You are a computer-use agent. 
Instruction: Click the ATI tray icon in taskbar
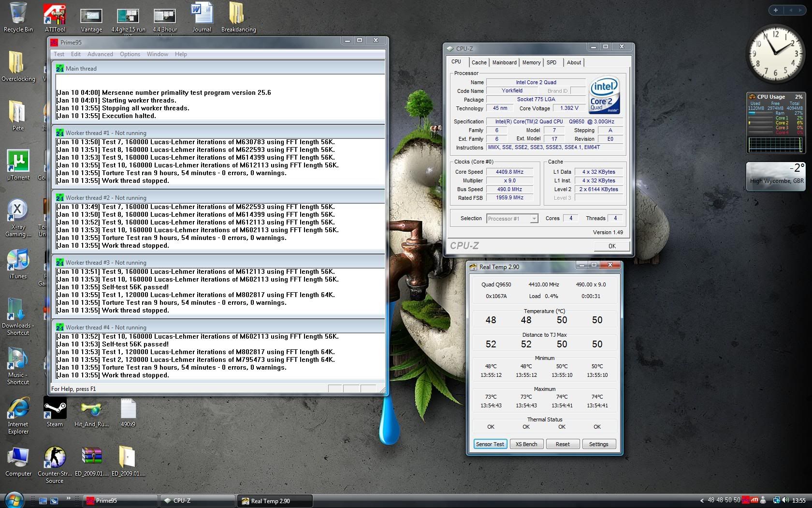[754, 500]
